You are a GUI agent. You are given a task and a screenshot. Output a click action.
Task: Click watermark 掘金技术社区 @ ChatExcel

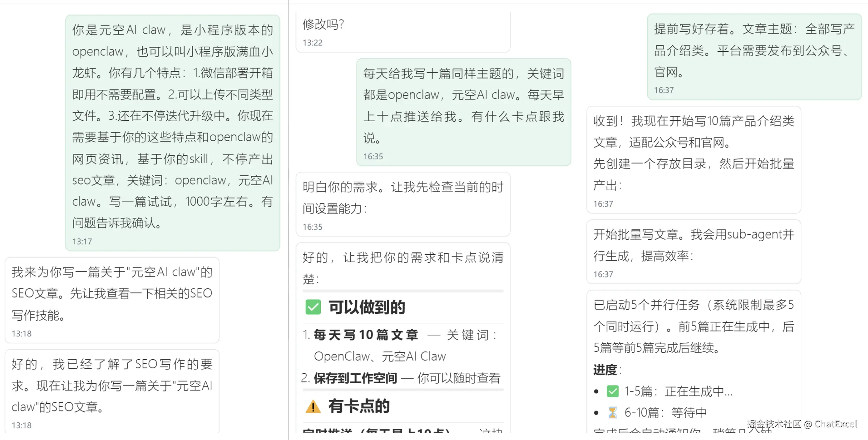tap(802, 424)
